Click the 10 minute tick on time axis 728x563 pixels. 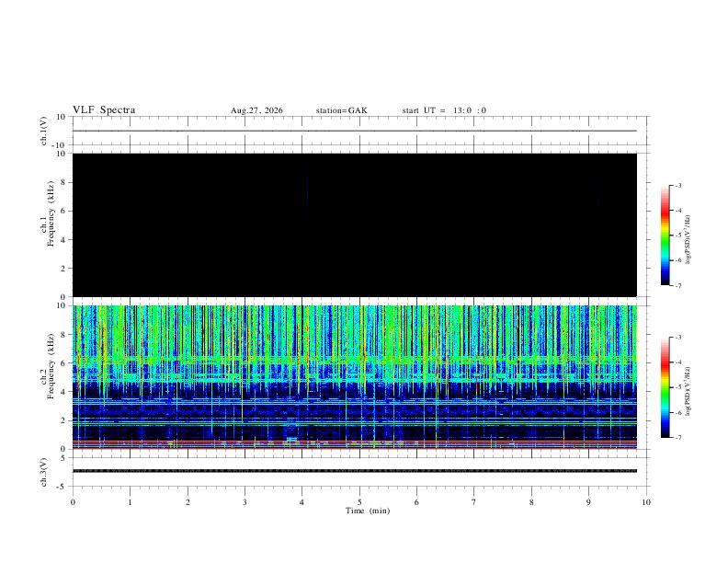point(646,502)
